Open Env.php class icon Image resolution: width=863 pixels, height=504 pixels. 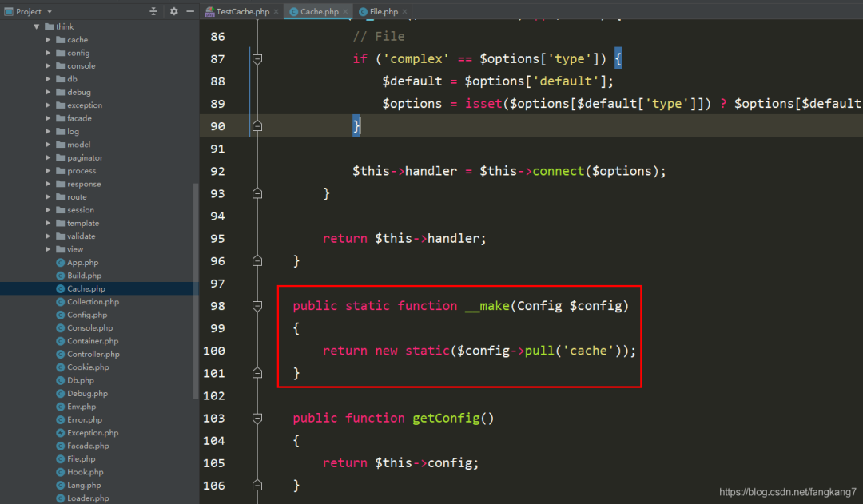click(61, 407)
